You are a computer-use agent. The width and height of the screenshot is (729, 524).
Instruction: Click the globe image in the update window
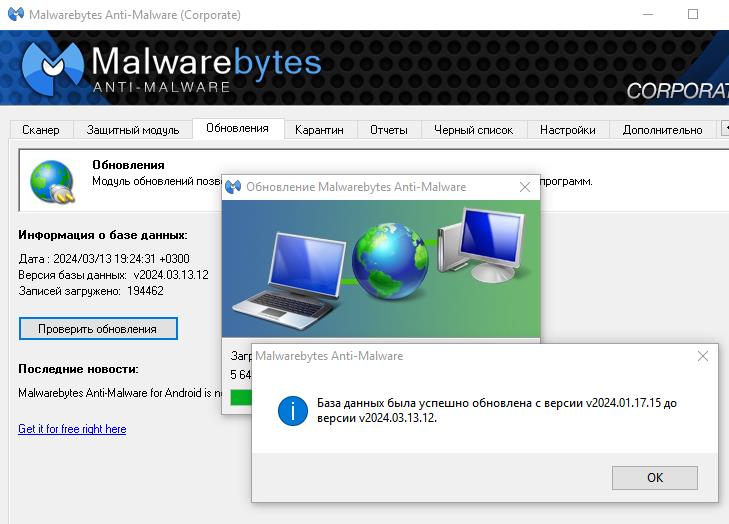[390, 260]
